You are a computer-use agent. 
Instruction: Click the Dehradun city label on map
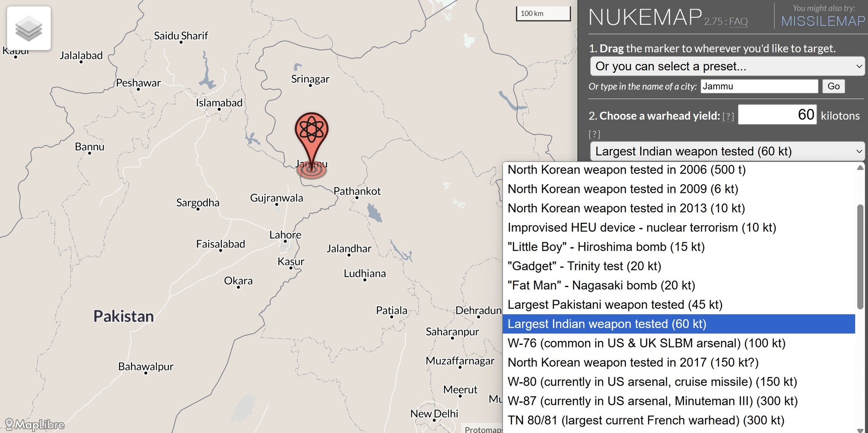pos(478,311)
